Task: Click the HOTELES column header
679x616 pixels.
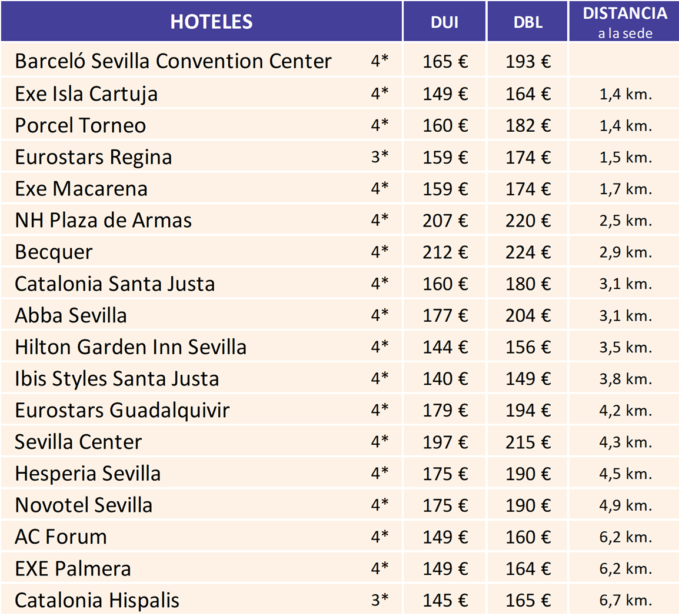Action: point(211,22)
